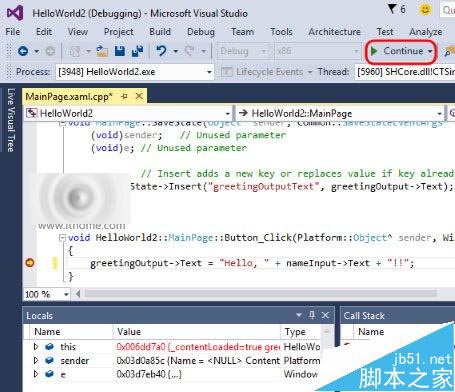Pin the MainPage.xaml.cpp tab
This screenshot has height=392, width=455.
click(124, 97)
